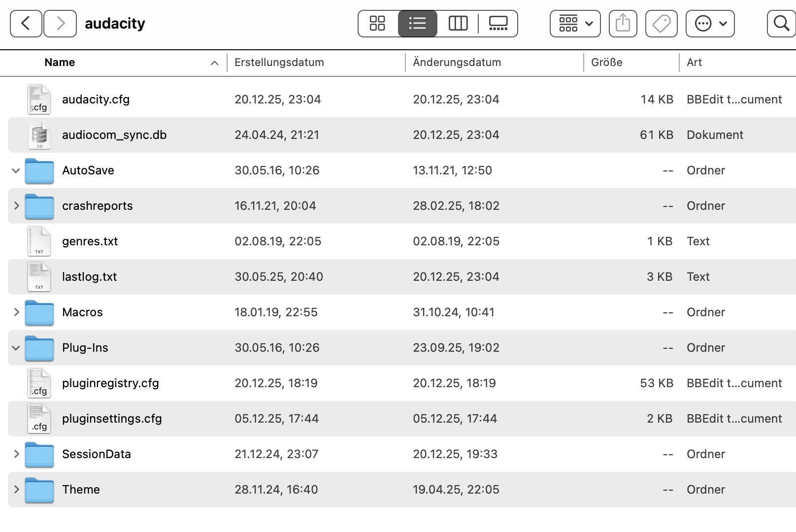796x532 pixels.
Task: Collapse the AutoSave folder
Action: 16,170
